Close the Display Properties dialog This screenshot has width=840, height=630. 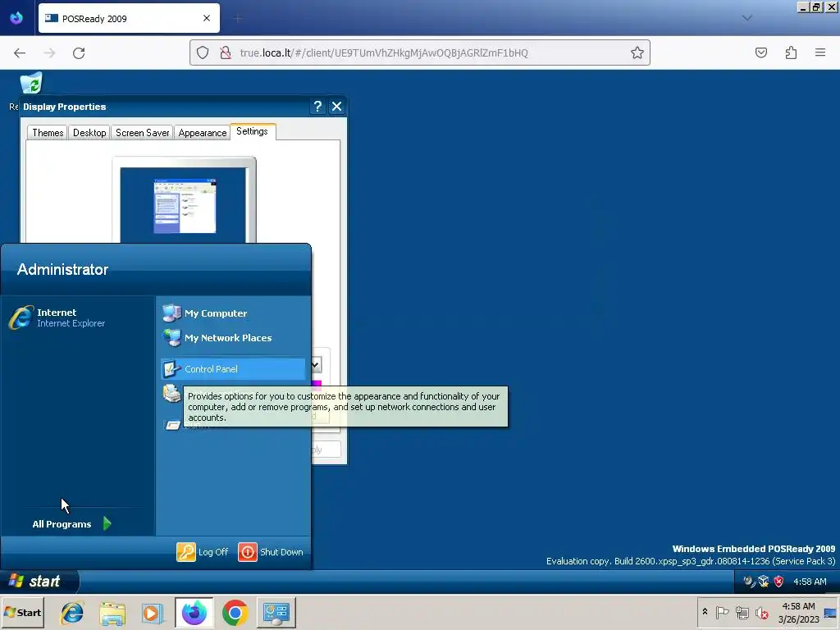tap(337, 106)
